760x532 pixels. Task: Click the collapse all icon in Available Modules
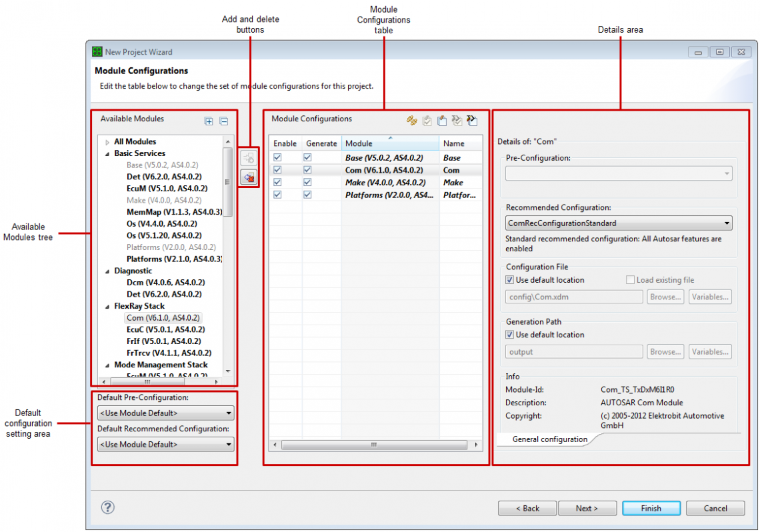[x=224, y=121]
